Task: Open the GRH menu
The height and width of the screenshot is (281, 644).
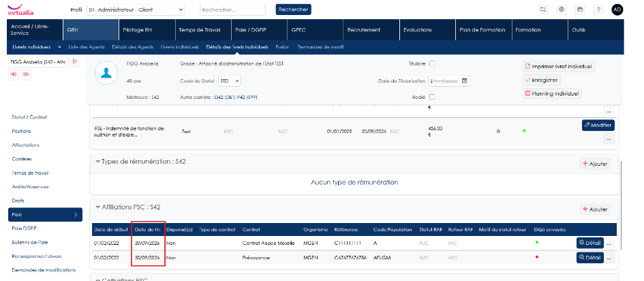Action: click(91, 30)
